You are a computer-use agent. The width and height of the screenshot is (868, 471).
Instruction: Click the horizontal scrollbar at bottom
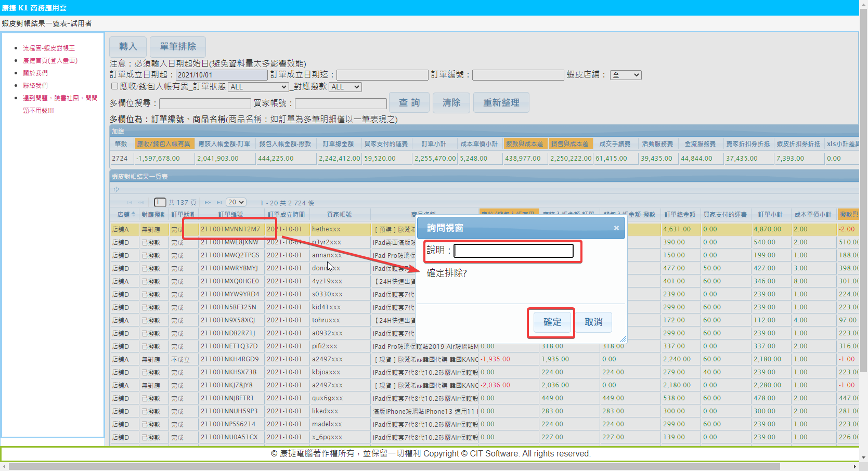[x=395, y=467]
